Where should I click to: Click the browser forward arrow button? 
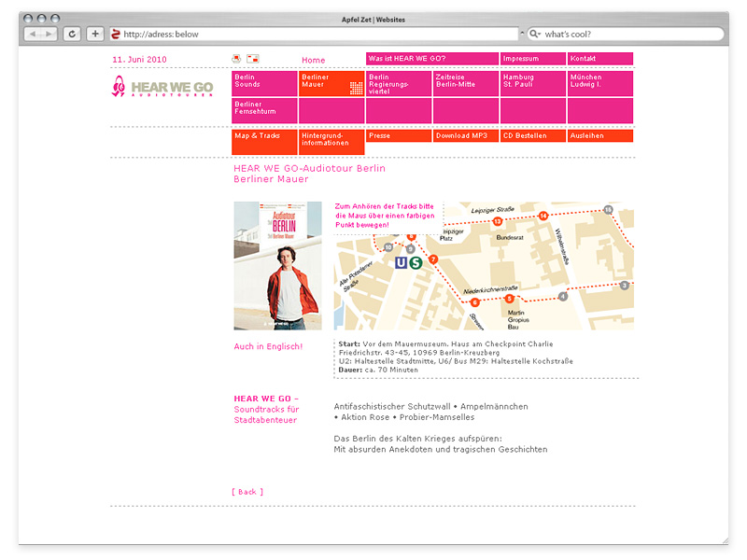pyautogui.click(x=49, y=34)
